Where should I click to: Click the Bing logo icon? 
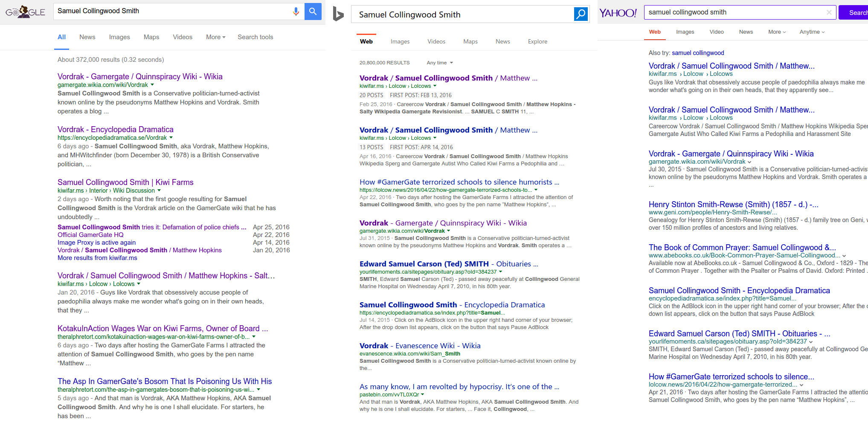click(338, 14)
